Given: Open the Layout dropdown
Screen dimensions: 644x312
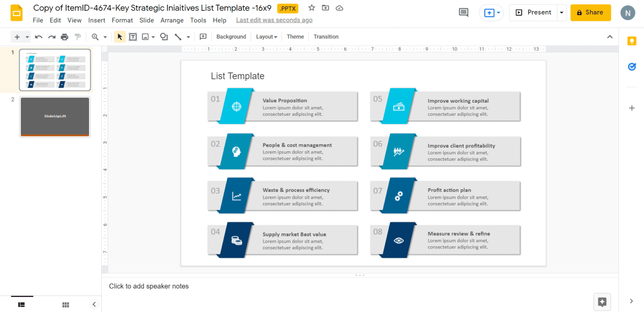Looking at the screenshot, I should point(267,37).
